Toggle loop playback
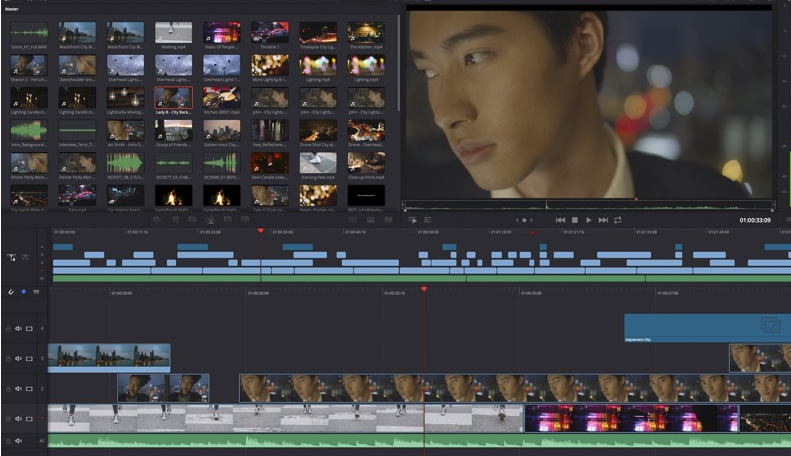The image size is (791, 456). [617, 220]
